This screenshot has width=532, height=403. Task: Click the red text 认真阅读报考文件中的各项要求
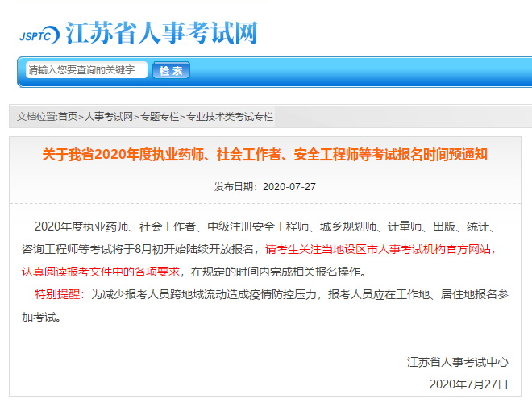(x=101, y=271)
